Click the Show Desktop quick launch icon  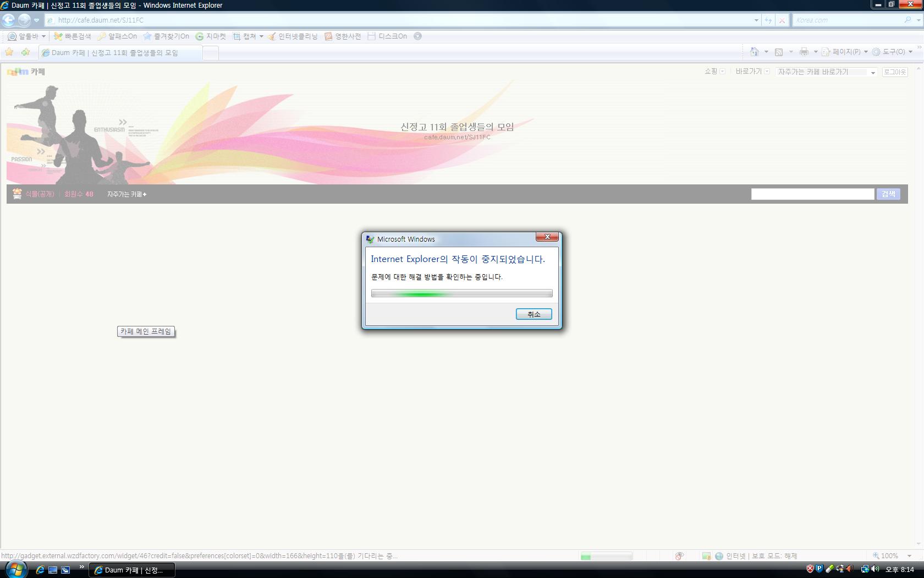(53, 570)
